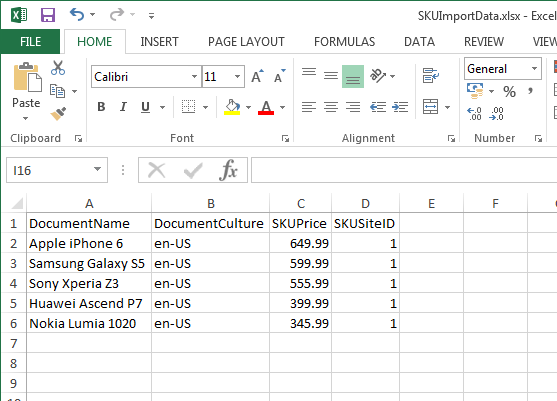Screen dimensions: 557x401
Task: Open the FORMULAS ribbon tab
Action: (344, 42)
